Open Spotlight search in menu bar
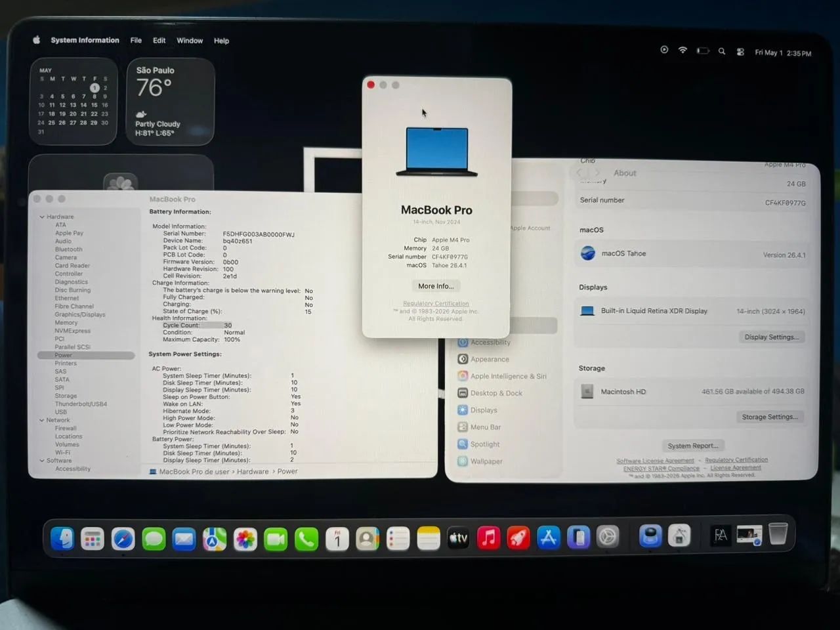Viewport: 840px width, 630px height. (x=721, y=51)
